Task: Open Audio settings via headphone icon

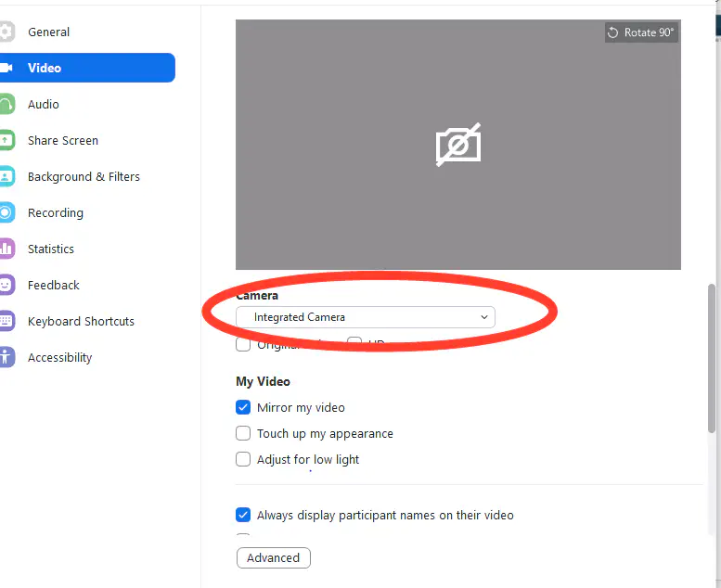Action: pyautogui.click(x=6, y=105)
